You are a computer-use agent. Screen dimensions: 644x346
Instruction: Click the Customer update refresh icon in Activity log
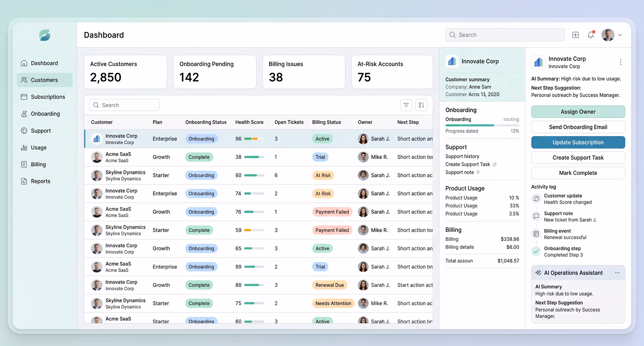pos(536,199)
